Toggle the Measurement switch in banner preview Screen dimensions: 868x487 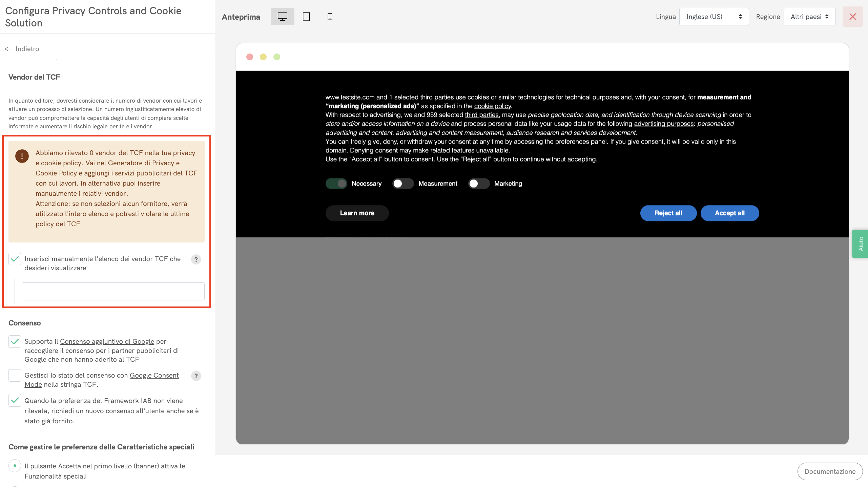click(402, 184)
